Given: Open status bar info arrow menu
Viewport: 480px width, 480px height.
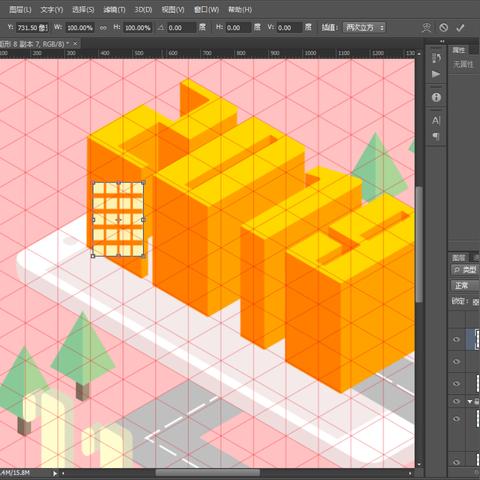Looking at the screenshot, I should pyautogui.click(x=55, y=473).
